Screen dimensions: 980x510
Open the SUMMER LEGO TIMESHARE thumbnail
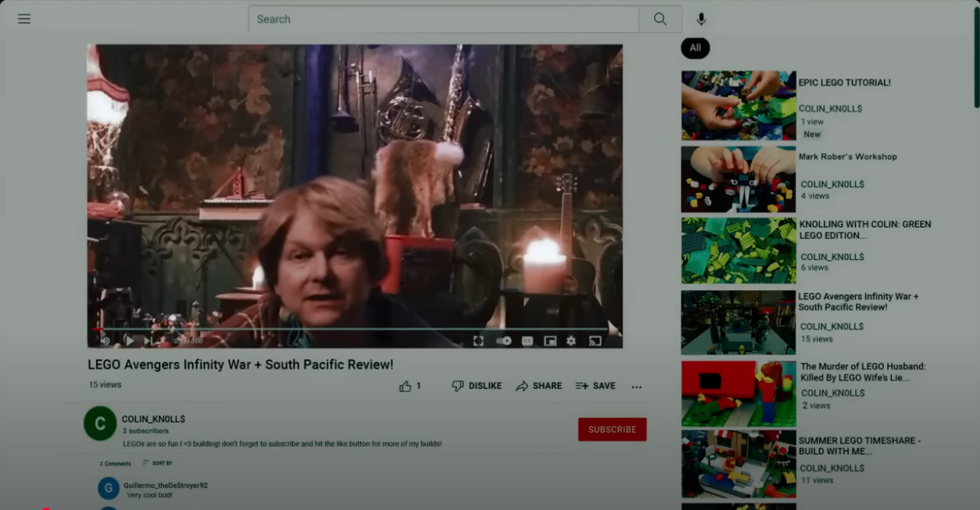[x=739, y=464]
